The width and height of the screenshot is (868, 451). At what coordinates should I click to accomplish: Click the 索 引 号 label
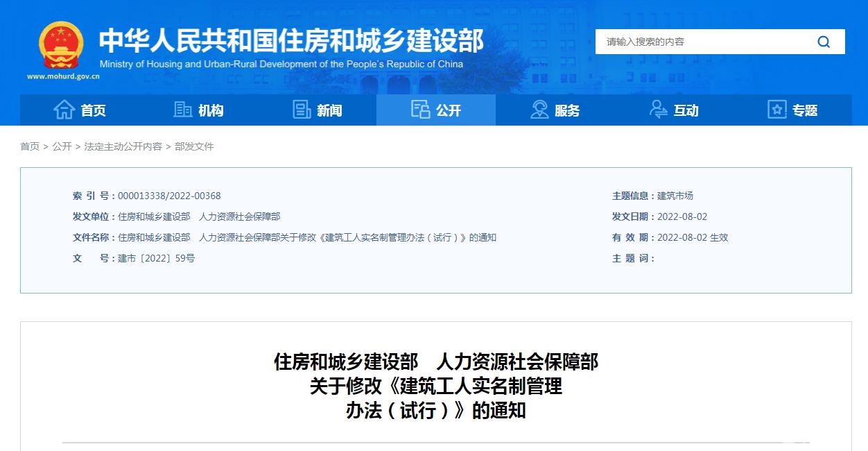click(x=94, y=196)
